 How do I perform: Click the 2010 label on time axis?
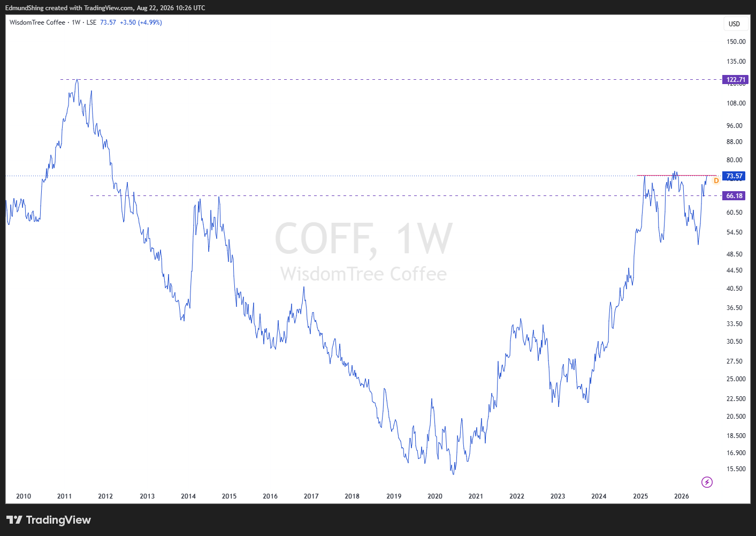click(x=24, y=496)
